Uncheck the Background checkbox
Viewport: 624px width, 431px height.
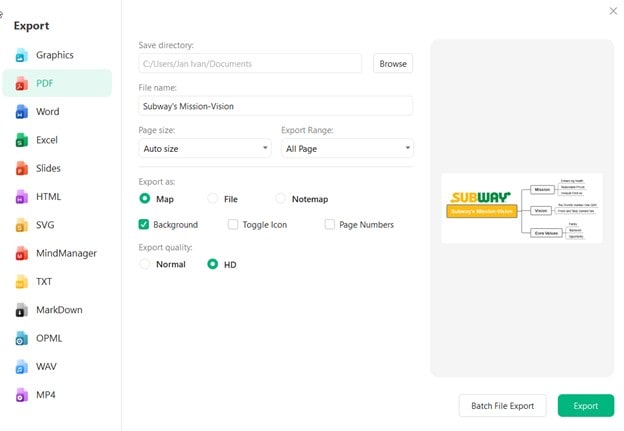point(144,224)
